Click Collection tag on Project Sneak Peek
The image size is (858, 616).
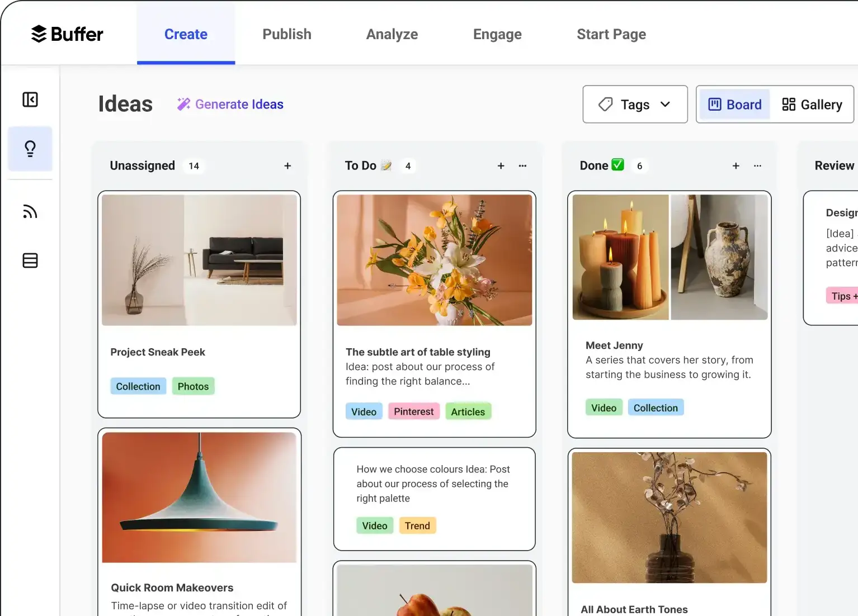coord(138,386)
